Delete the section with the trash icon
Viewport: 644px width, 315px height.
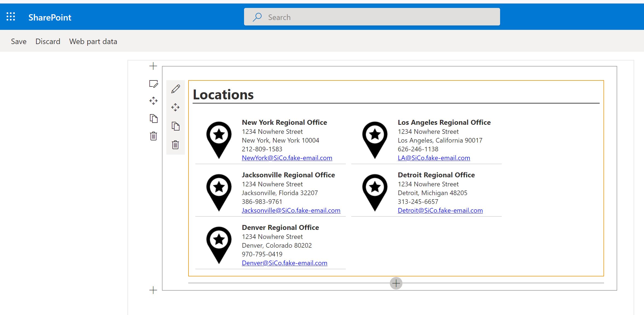[153, 136]
